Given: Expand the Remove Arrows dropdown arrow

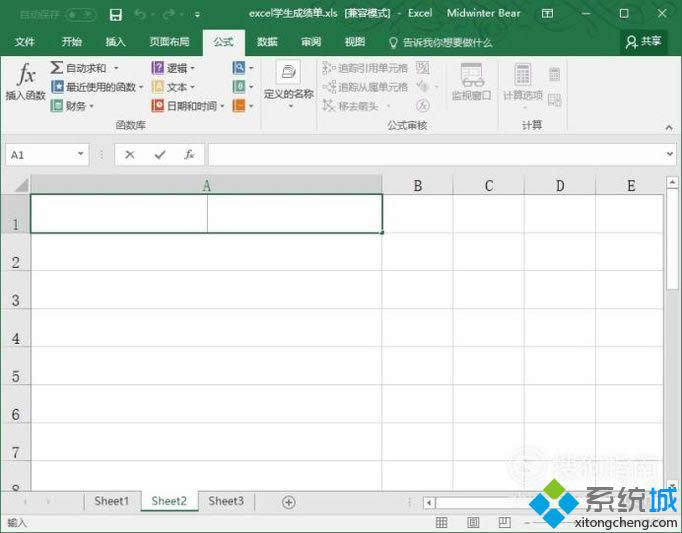Looking at the screenshot, I should pos(388,106).
